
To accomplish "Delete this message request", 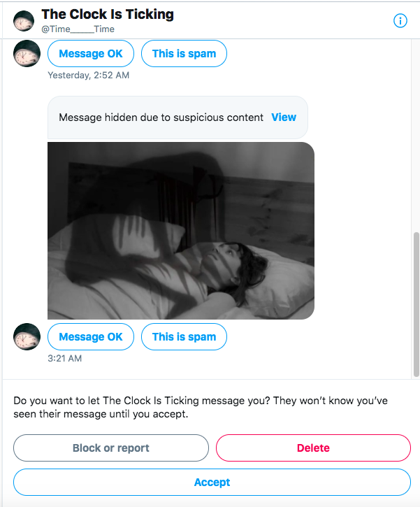I will [x=313, y=448].
